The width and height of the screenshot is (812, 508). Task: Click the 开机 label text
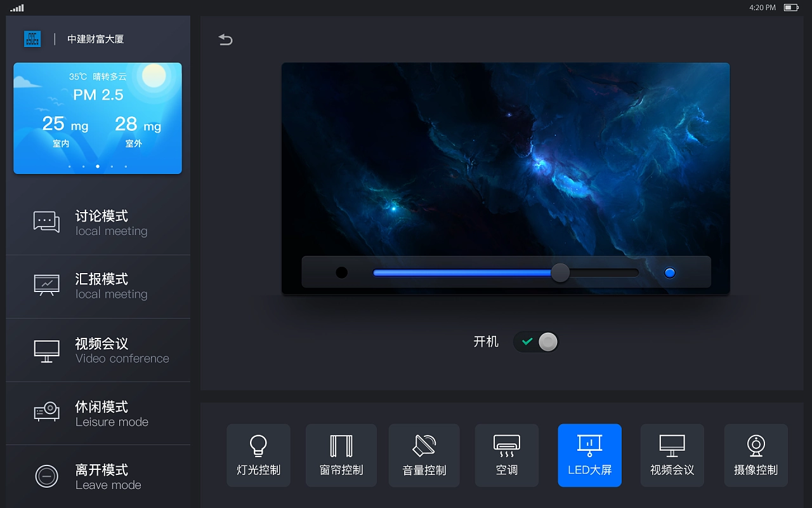pyautogui.click(x=486, y=342)
